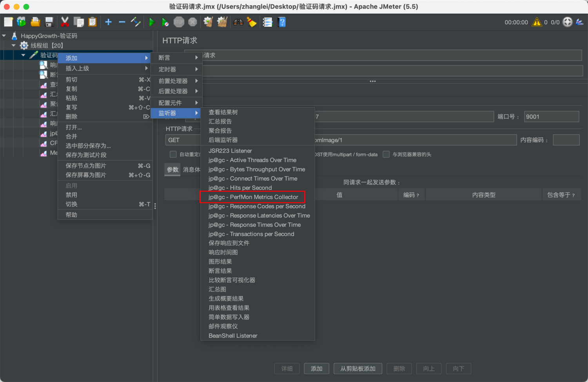Image resolution: width=588 pixels, height=382 pixels.
Task: Tick the 自动重定向 checkbox
Action: click(173, 154)
